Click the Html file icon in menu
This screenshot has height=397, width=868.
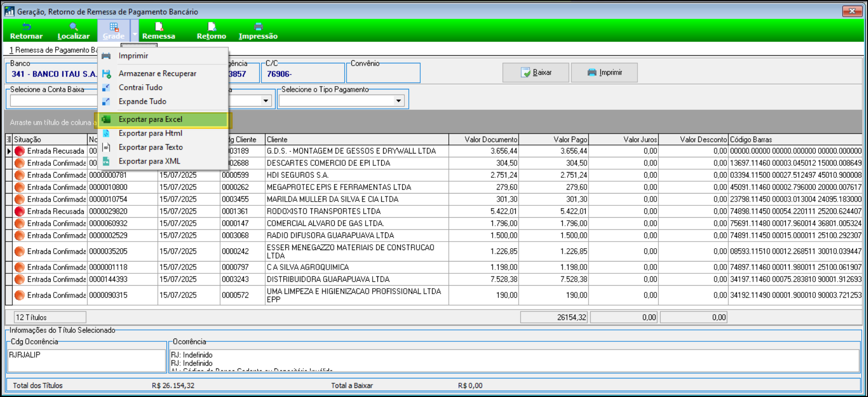(x=106, y=133)
